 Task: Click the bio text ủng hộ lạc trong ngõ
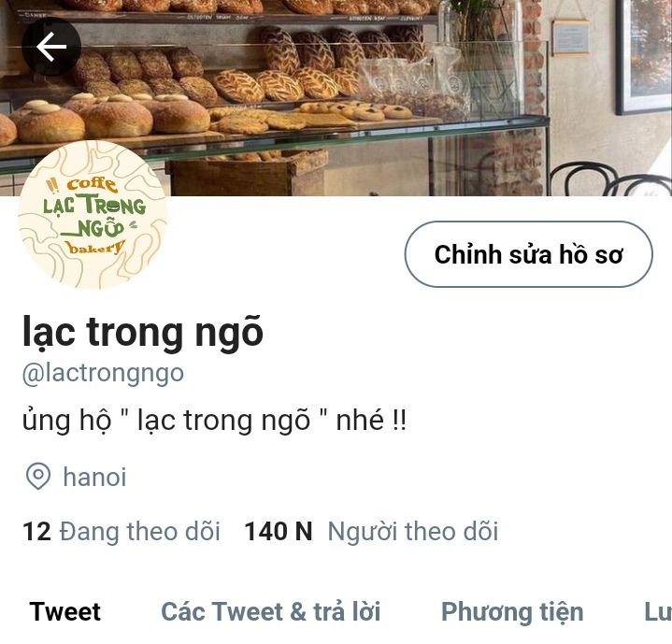coord(214,421)
